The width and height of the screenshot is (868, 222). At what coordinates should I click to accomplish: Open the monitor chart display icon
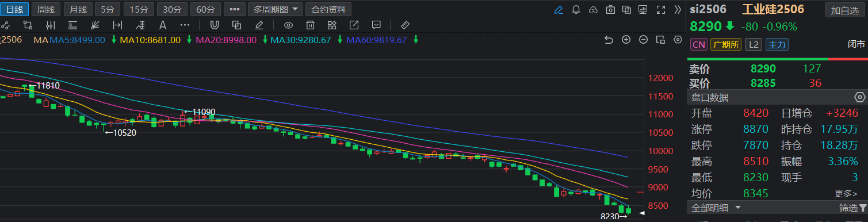(643, 10)
